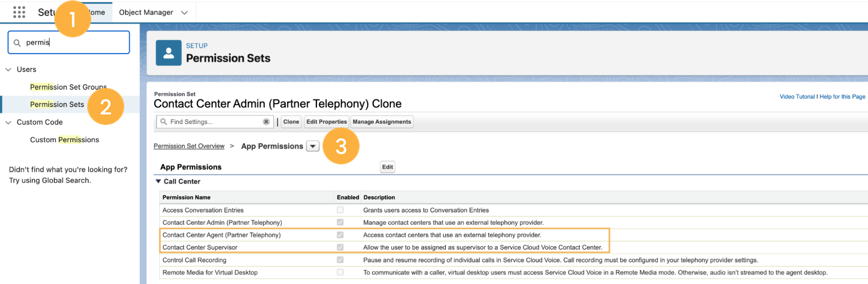Click the Quick Find magnifier icon
The width and height of the screenshot is (868, 284).
(x=17, y=43)
